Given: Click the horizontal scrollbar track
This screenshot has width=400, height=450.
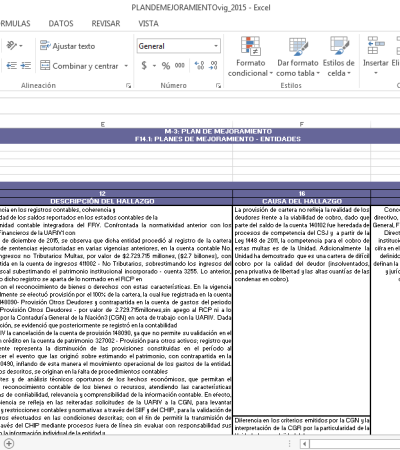Looking at the screenshot, I should (x=355, y=444).
